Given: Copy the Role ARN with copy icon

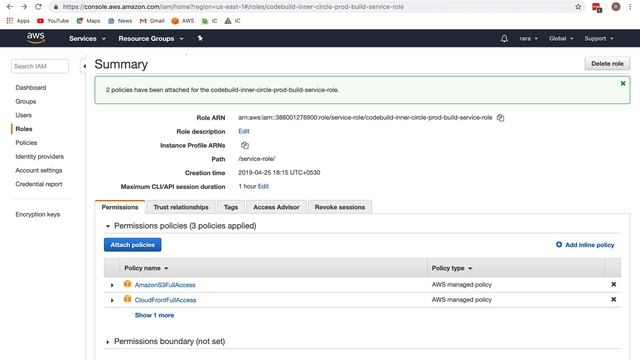Looking at the screenshot, I should pos(500,118).
